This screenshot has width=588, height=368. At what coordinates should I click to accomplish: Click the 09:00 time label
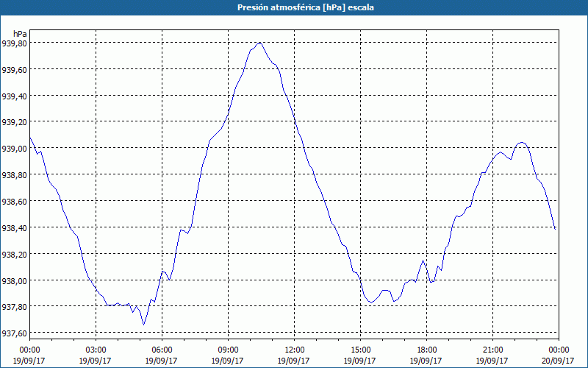(x=228, y=350)
